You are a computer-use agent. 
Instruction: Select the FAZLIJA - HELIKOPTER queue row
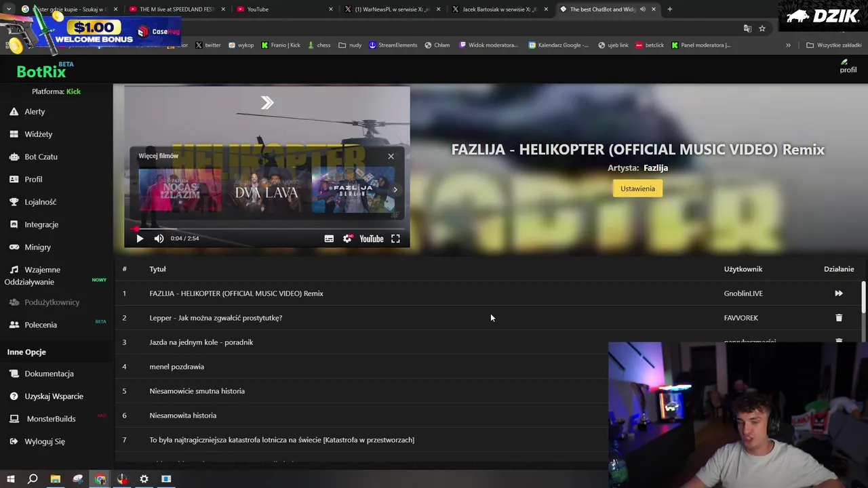(487, 293)
